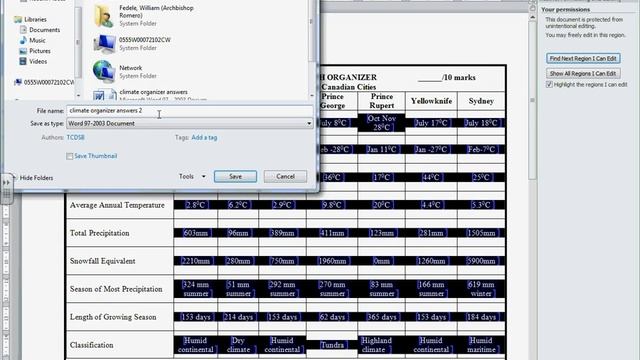
Task: Click the 619 mm winter cell
Action: 481,289
